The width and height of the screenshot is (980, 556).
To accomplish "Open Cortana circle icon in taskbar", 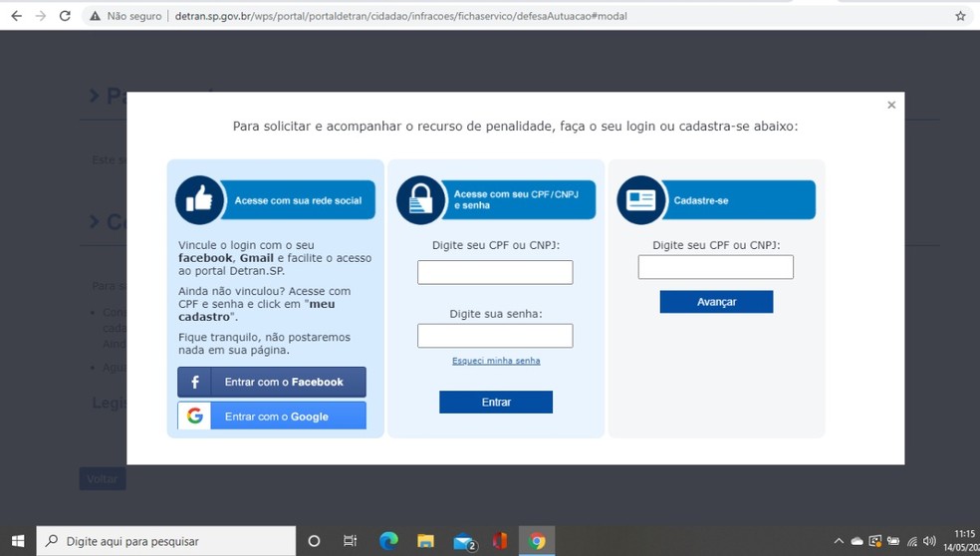I will tap(314, 541).
